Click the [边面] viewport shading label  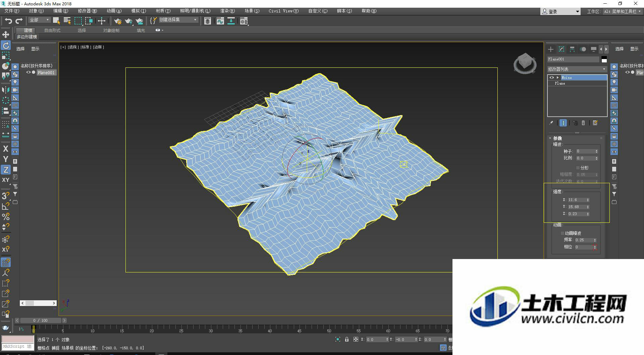click(98, 47)
